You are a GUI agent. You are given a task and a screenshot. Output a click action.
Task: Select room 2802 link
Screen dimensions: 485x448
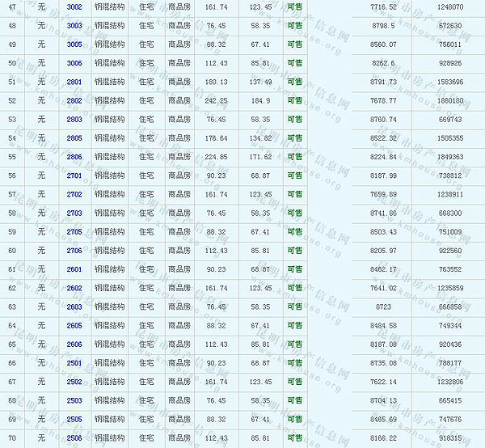pyautogui.click(x=74, y=100)
